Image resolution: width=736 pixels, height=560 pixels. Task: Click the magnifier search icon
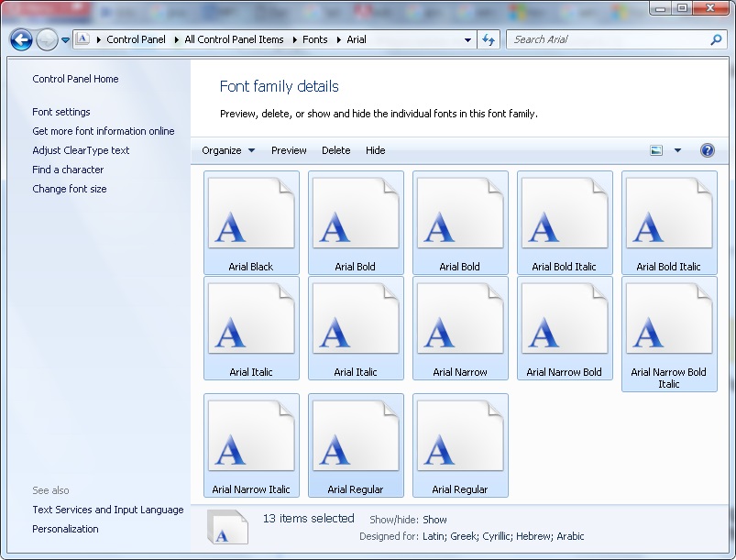click(x=716, y=39)
